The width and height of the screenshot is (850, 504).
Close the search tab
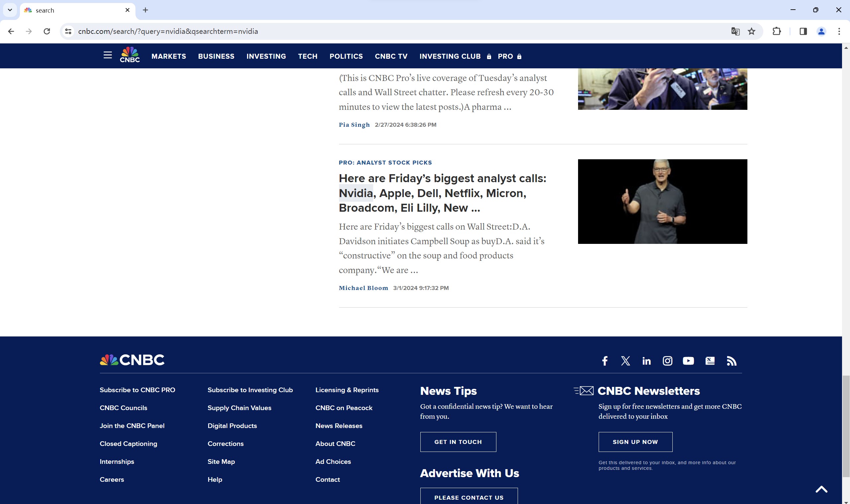pyautogui.click(x=127, y=10)
